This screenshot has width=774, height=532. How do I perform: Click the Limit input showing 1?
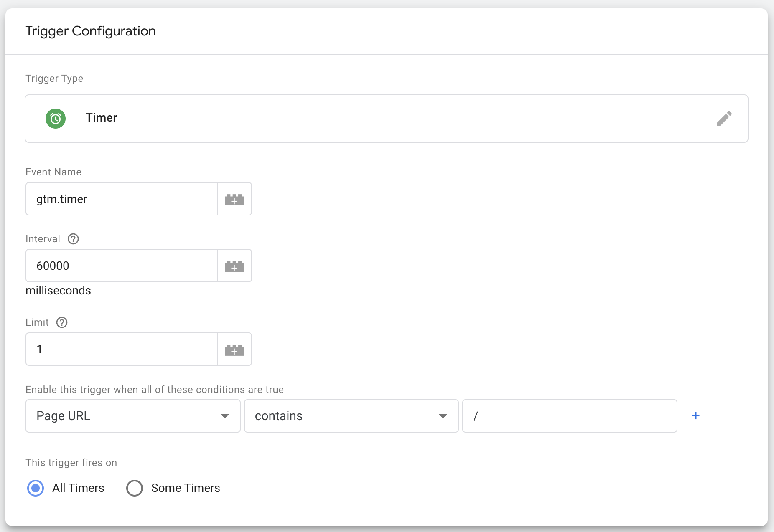[122, 349]
